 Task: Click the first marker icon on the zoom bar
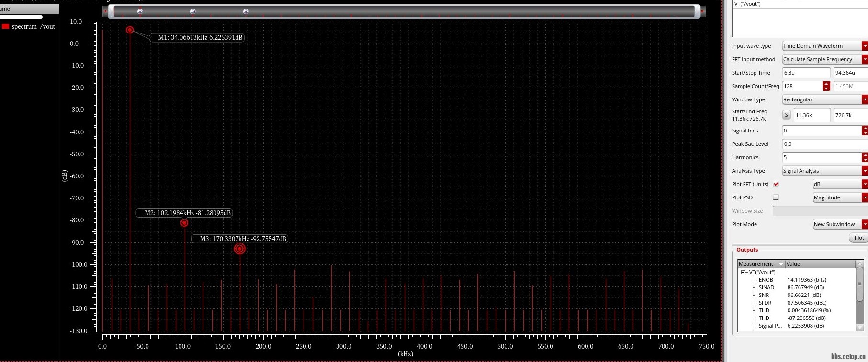click(140, 11)
